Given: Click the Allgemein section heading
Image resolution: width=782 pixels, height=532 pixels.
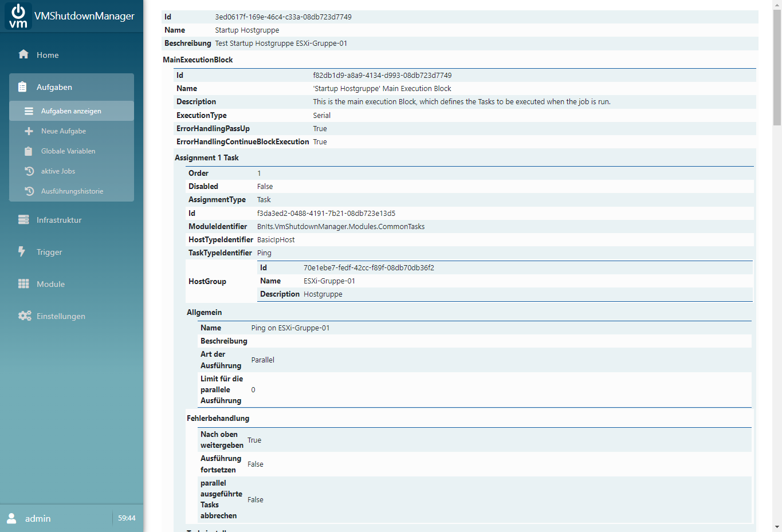Looking at the screenshot, I should click(204, 312).
